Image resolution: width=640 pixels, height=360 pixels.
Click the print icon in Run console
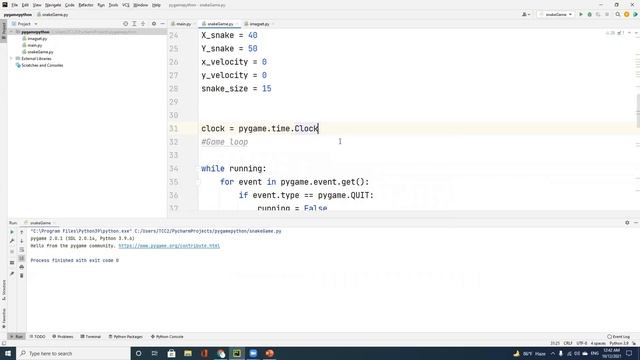22,267
